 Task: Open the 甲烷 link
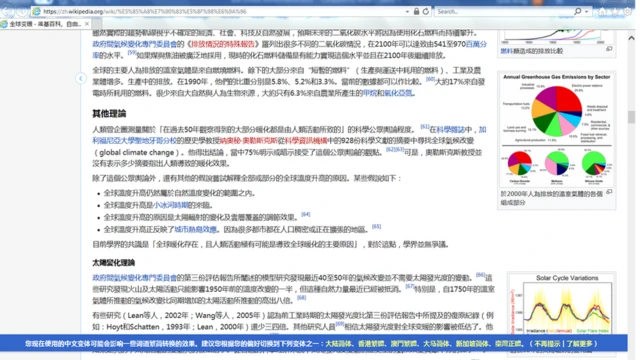[x=370, y=93]
